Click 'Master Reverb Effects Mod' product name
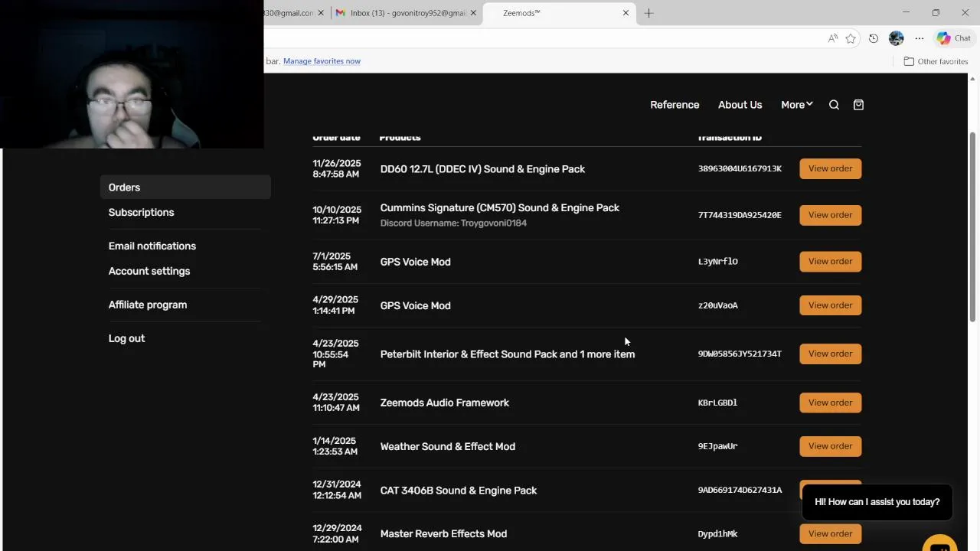 coord(443,534)
